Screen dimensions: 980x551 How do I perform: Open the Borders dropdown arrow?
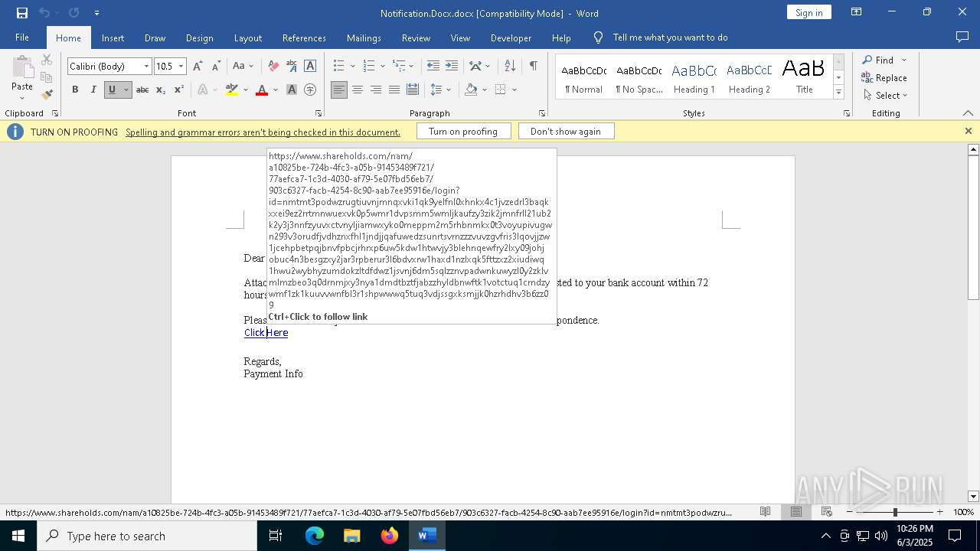514,90
